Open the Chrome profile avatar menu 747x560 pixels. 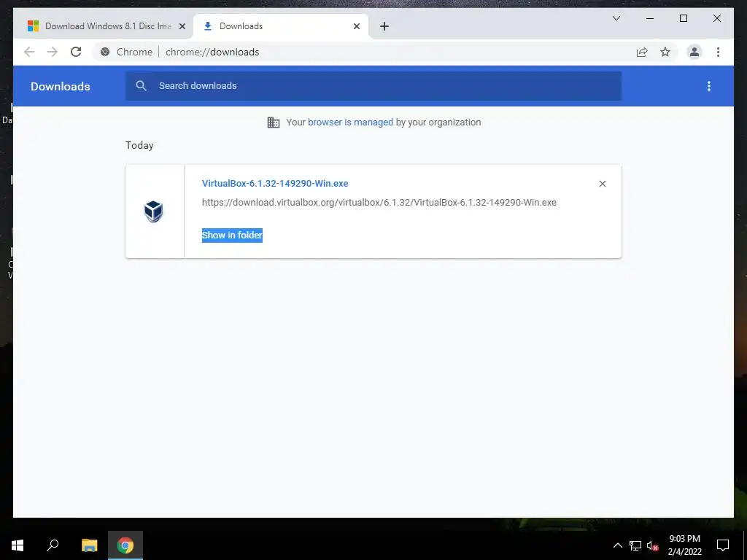(x=694, y=52)
